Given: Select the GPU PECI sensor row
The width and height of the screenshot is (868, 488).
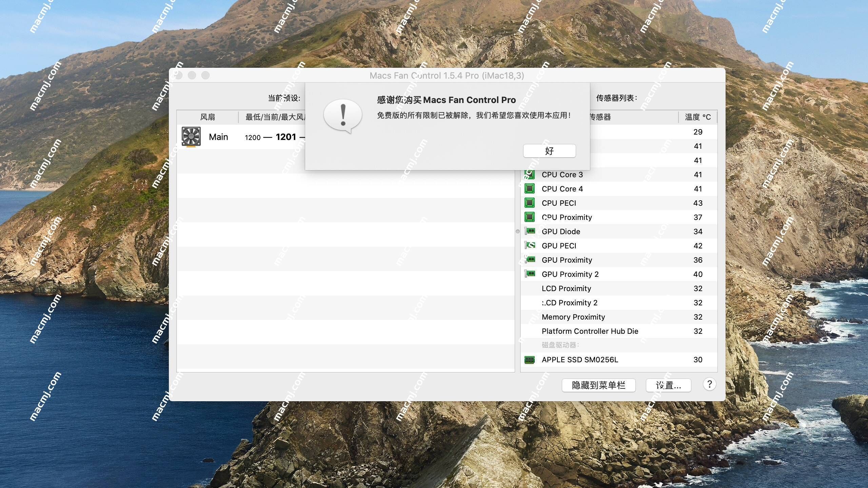Looking at the screenshot, I should coord(619,246).
